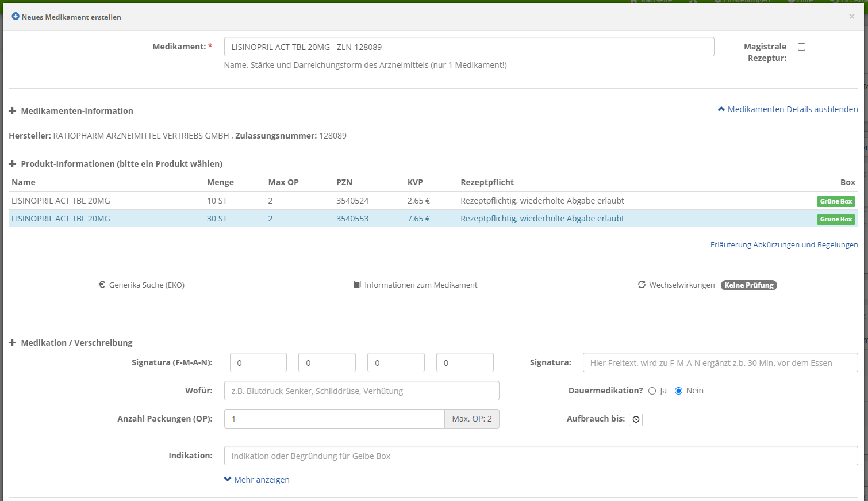Click the second Signatura F-M-A-N field (Mittag)

327,362
